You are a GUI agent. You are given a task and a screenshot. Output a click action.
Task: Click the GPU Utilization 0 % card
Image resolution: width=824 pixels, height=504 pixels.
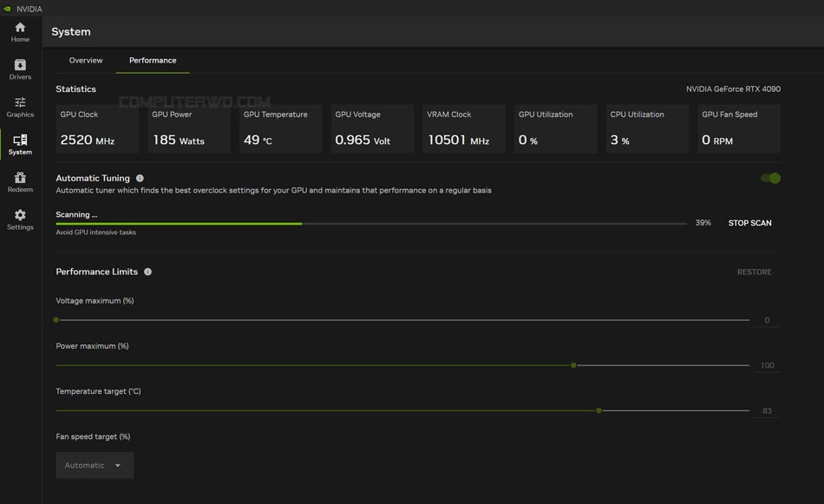pyautogui.click(x=555, y=128)
